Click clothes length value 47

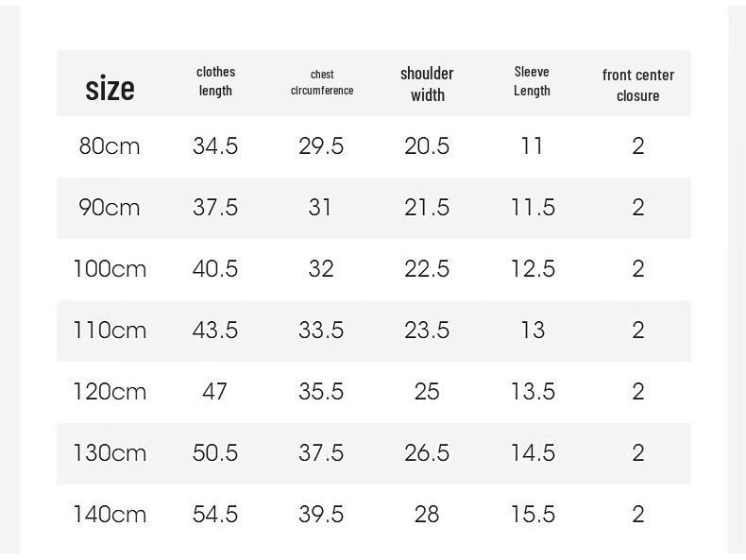(214, 391)
